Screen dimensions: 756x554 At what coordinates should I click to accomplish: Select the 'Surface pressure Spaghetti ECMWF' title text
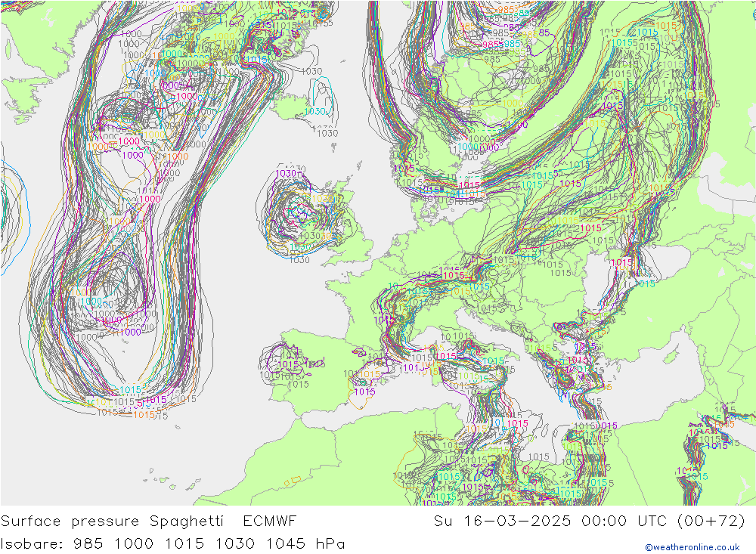tap(148, 522)
